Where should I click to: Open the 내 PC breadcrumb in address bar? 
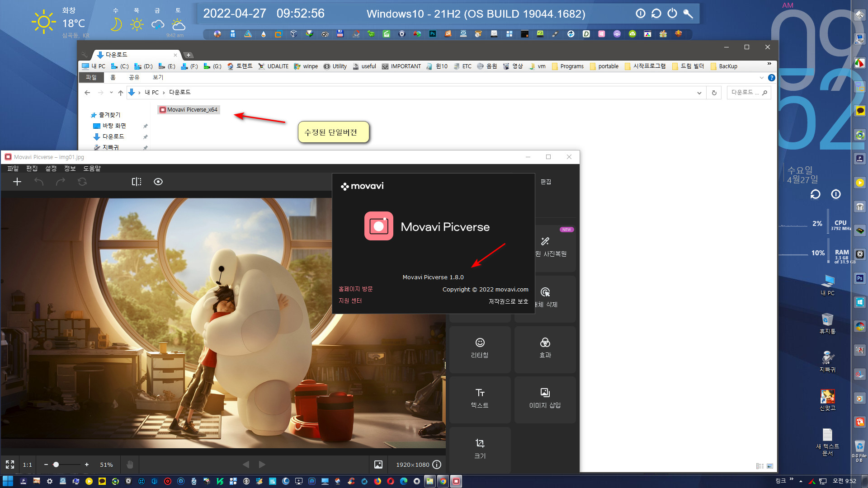[x=152, y=93]
